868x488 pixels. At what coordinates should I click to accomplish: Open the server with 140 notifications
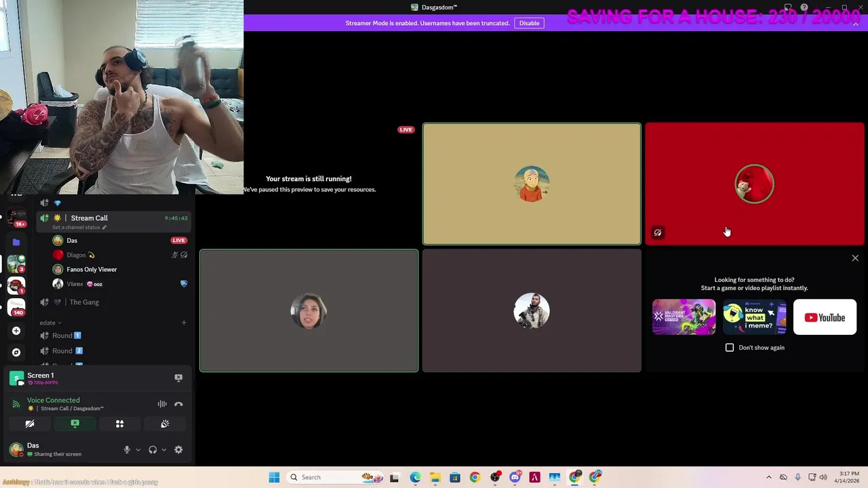click(x=16, y=306)
